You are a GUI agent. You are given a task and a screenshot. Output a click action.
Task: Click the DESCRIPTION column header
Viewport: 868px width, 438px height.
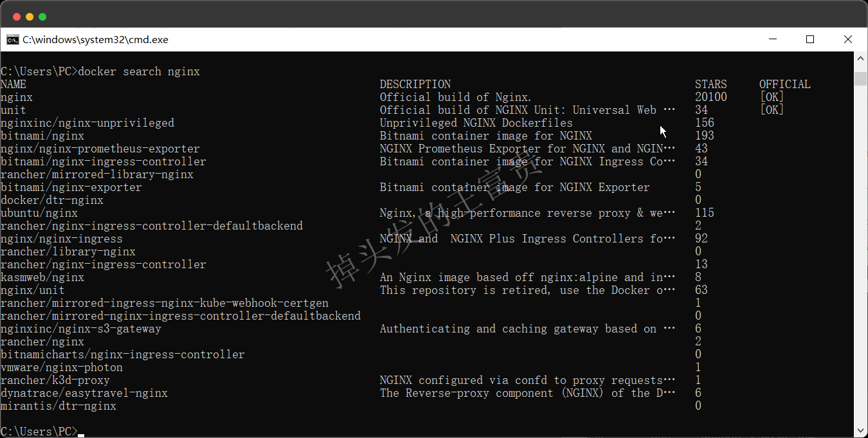click(415, 84)
